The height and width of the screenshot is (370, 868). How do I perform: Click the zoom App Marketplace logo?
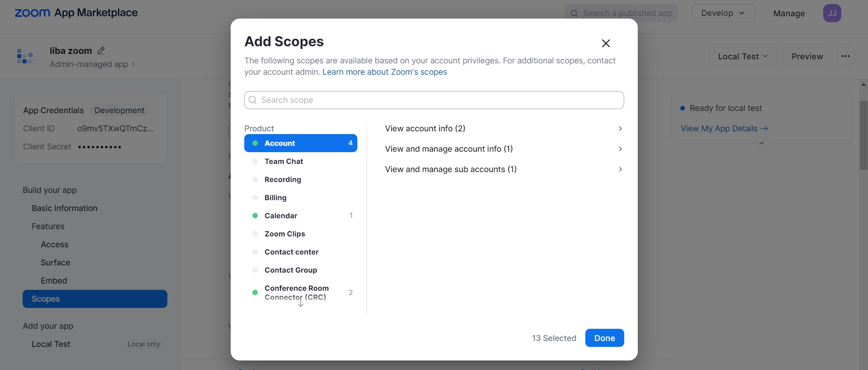[x=76, y=13]
